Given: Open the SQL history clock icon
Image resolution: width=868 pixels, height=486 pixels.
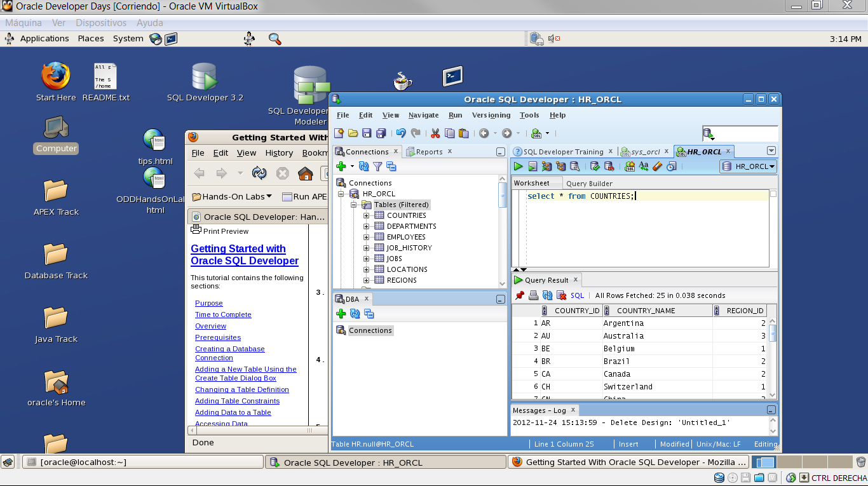Looking at the screenshot, I should pos(672,166).
